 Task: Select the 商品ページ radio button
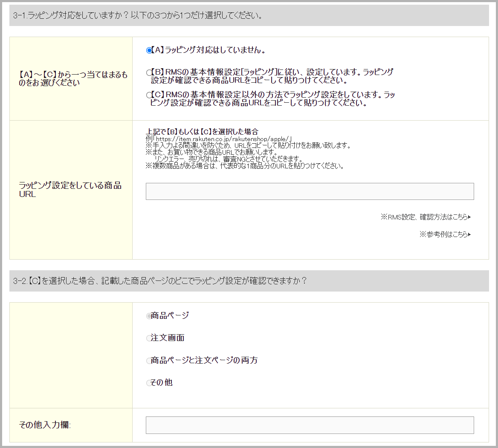tap(149, 316)
